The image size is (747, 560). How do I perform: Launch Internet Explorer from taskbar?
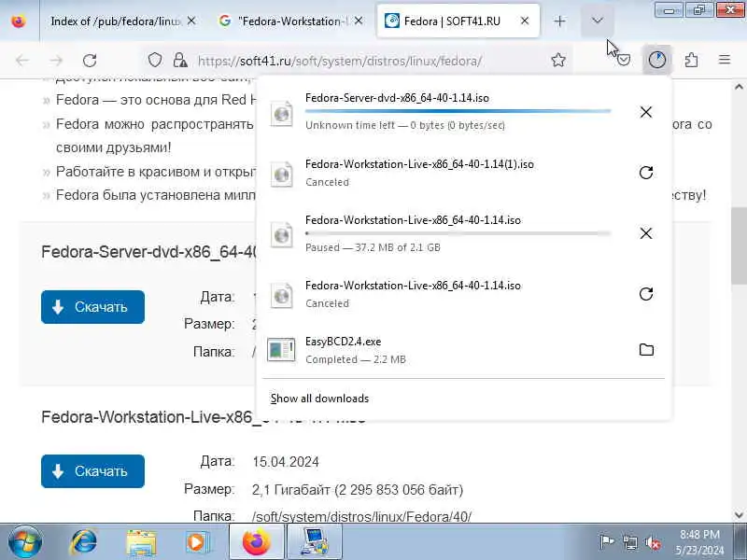click(84, 542)
